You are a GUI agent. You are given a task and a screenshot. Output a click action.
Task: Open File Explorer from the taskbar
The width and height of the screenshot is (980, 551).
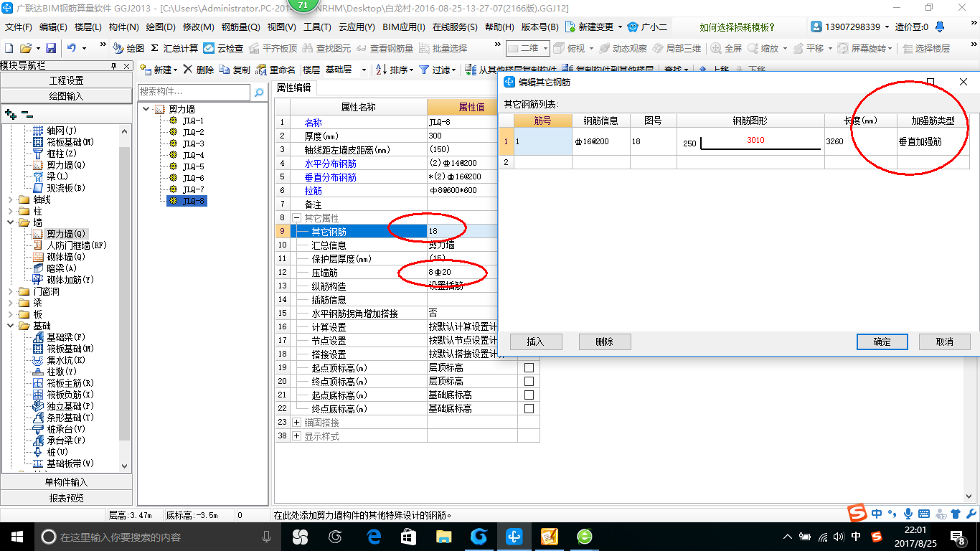pos(444,536)
